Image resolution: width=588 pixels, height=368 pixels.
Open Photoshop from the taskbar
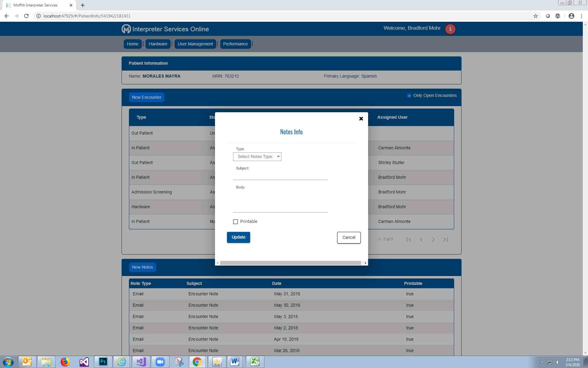pos(103,362)
